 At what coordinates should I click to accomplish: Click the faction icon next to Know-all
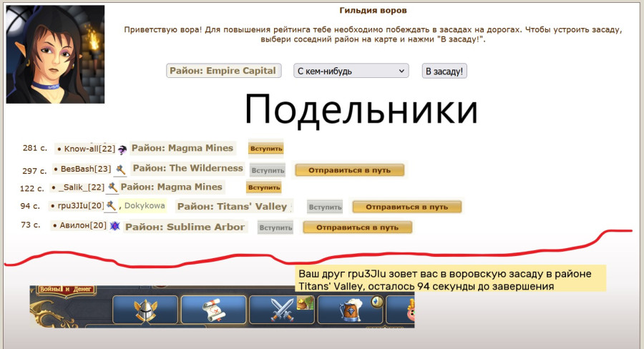point(122,149)
